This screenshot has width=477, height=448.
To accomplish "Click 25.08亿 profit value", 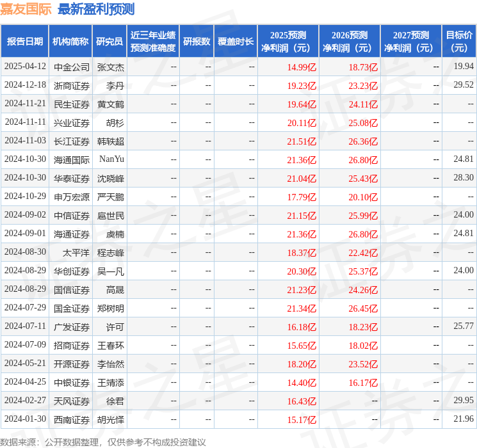I will [363, 123].
